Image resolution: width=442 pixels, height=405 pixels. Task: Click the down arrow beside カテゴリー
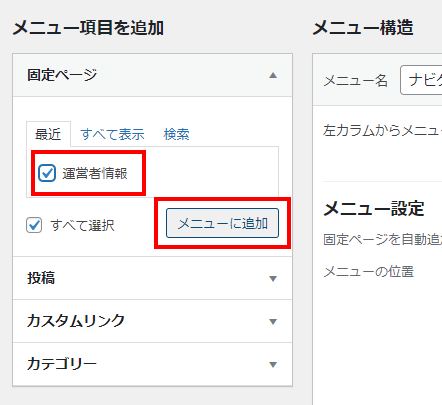click(x=273, y=365)
